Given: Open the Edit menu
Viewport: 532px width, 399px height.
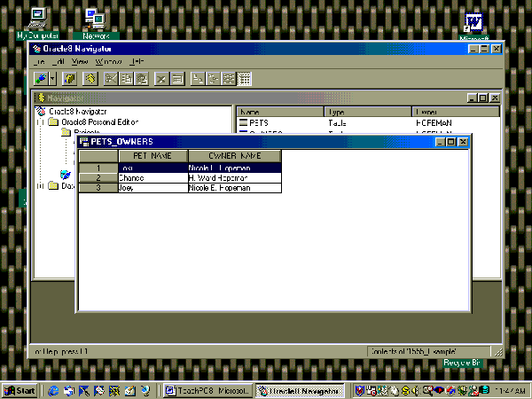Looking at the screenshot, I should [x=59, y=61].
